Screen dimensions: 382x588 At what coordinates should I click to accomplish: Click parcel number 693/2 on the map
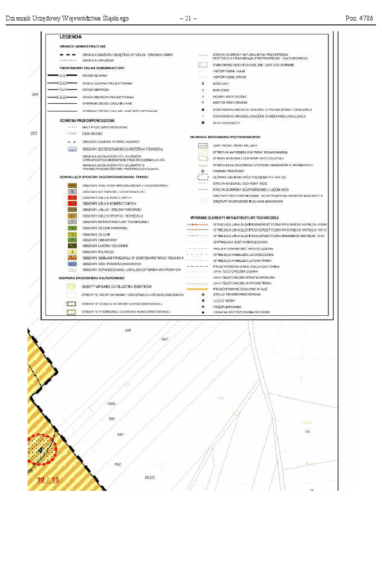click(x=150, y=478)
